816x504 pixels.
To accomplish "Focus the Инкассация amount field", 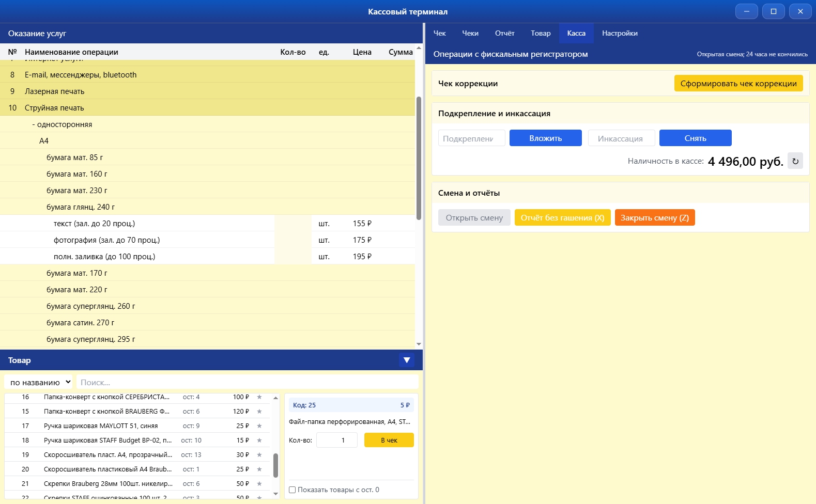I will click(x=622, y=138).
